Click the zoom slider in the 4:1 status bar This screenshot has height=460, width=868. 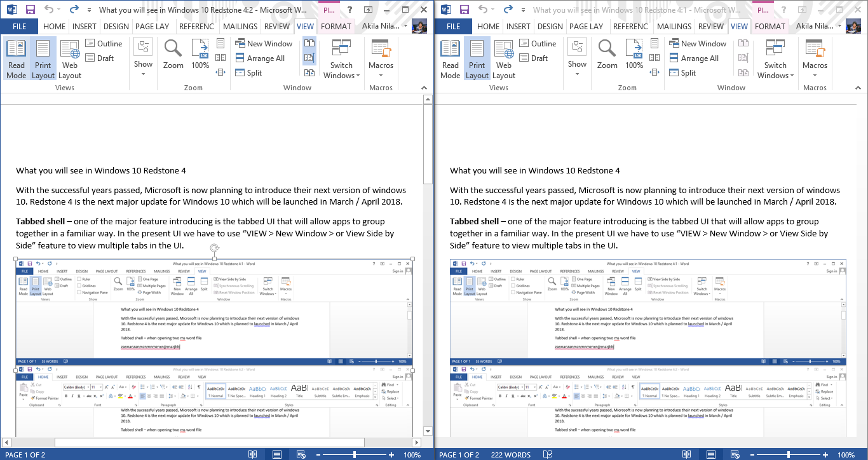(789, 455)
